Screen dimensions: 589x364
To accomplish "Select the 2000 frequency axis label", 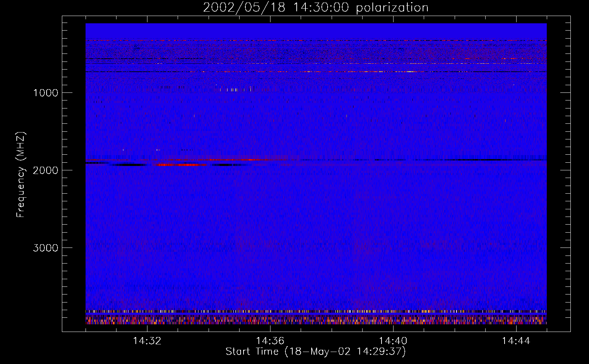I will [46, 170].
